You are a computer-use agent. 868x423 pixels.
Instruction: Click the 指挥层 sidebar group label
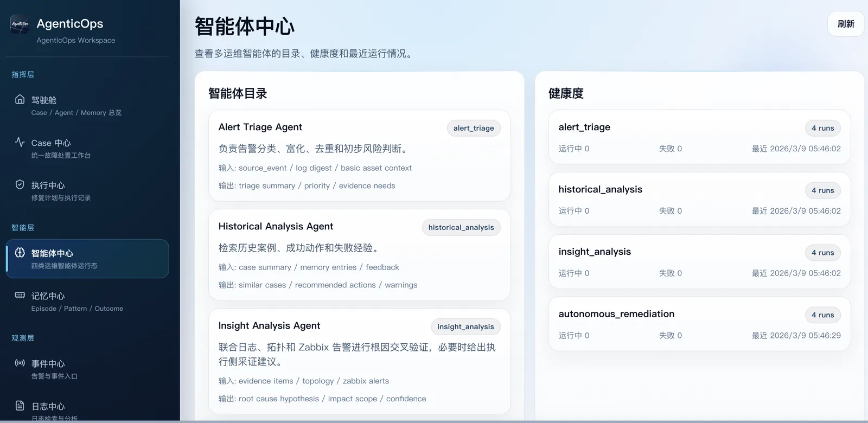point(23,74)
